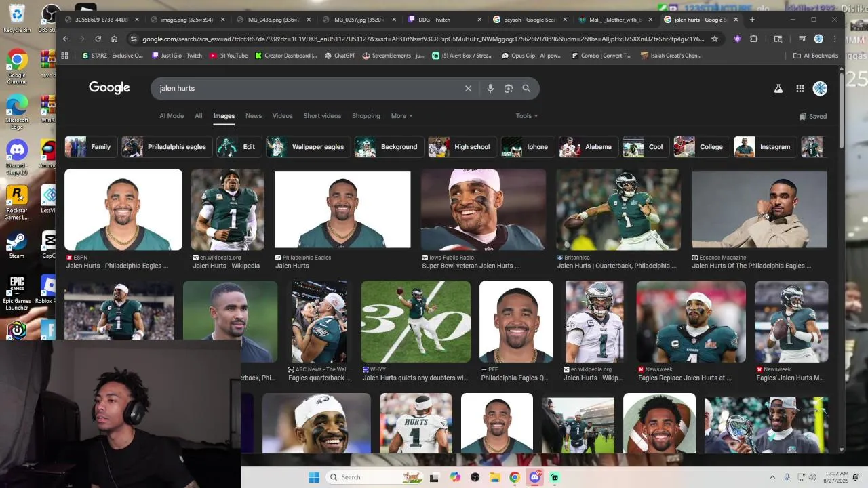
Task: Open Chrome extensions puzzle icon
Action: click(x=753, y=39)
